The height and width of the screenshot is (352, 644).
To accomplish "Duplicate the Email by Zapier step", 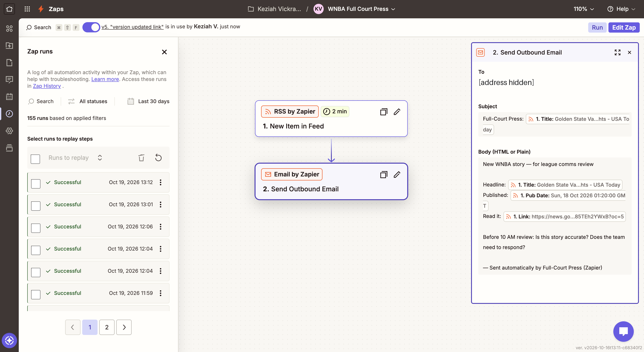I will point(384,174).
